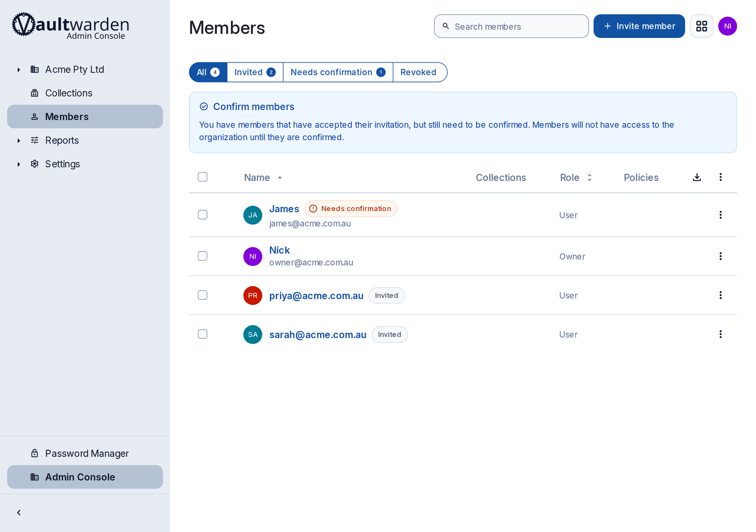Click the Confirm members checkmark icon

tap(204, 107)
